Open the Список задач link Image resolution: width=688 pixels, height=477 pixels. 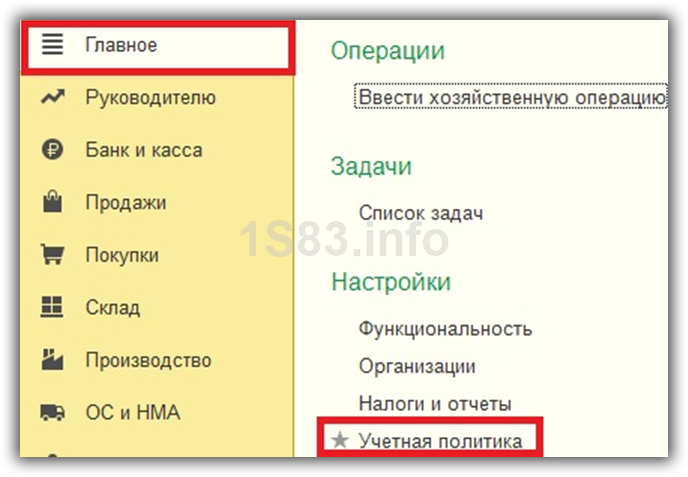[421, 213]
